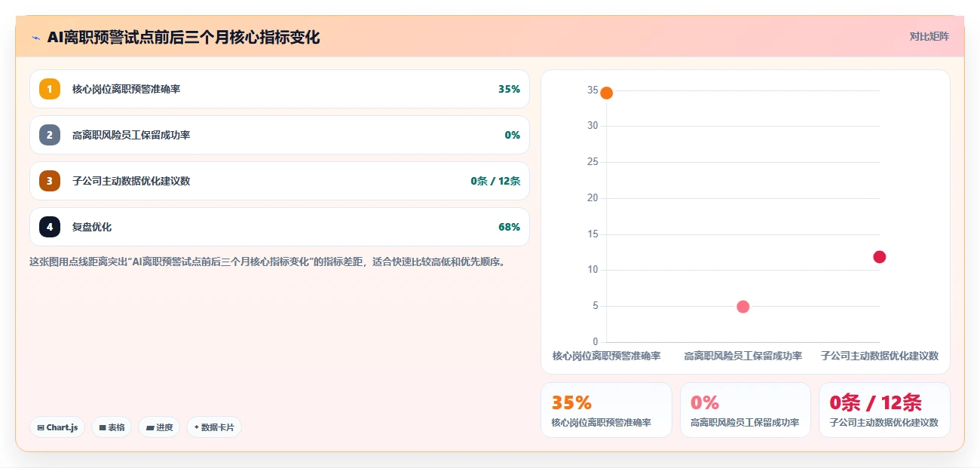Click the chart x-axis label 核心岗位离职预警准确率

[606, 356]
